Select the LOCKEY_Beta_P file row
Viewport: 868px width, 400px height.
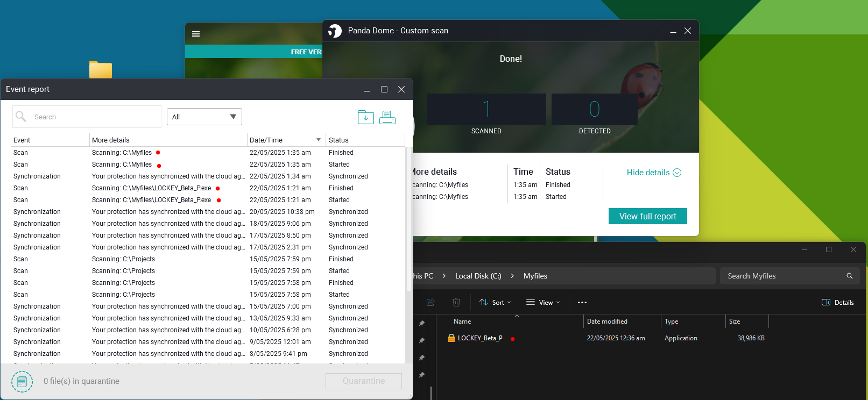(x=605, y=338)
